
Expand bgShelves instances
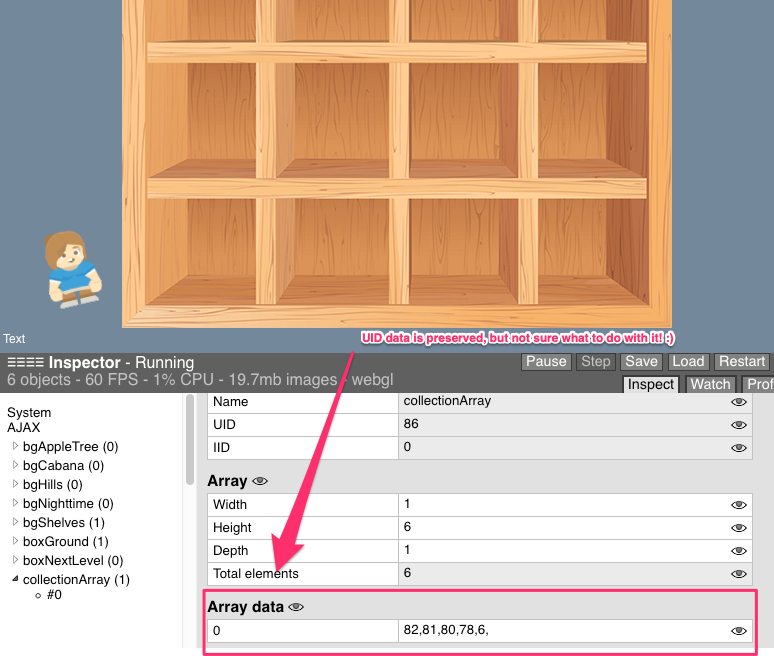point(15,522)
